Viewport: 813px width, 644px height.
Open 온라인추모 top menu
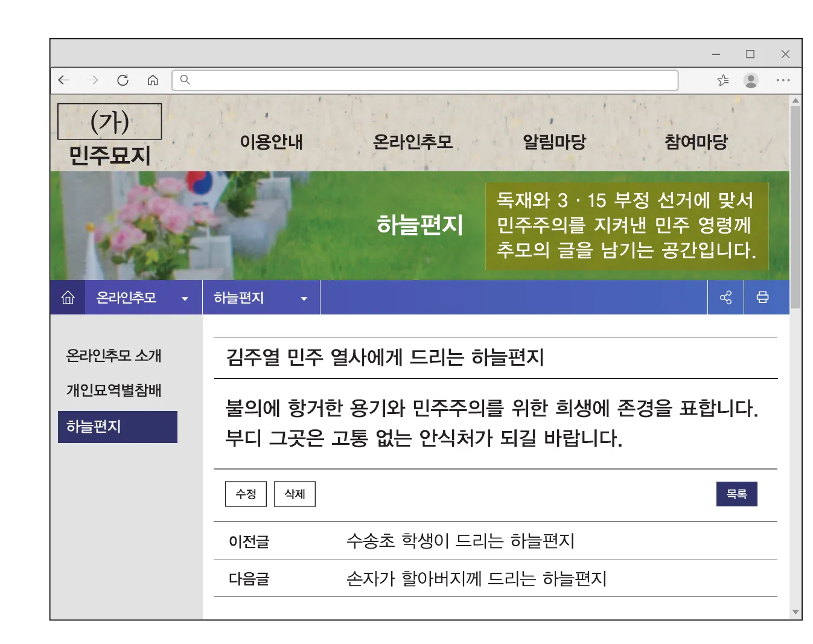413,142
